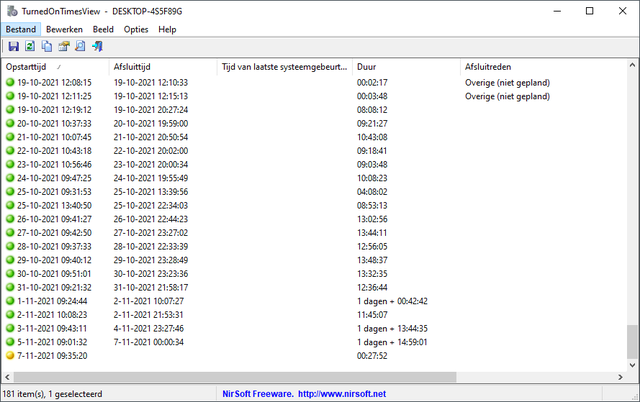Click the vertical scrollbar thumb
Viewport: 640px width, 402px height.
coord(632,342)
